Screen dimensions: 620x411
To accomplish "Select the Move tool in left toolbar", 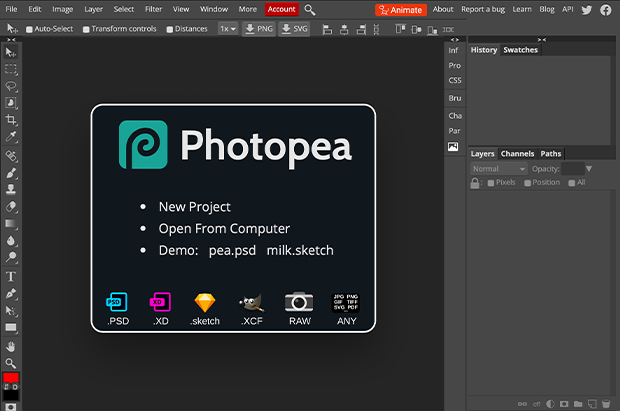I will [11, 52].
